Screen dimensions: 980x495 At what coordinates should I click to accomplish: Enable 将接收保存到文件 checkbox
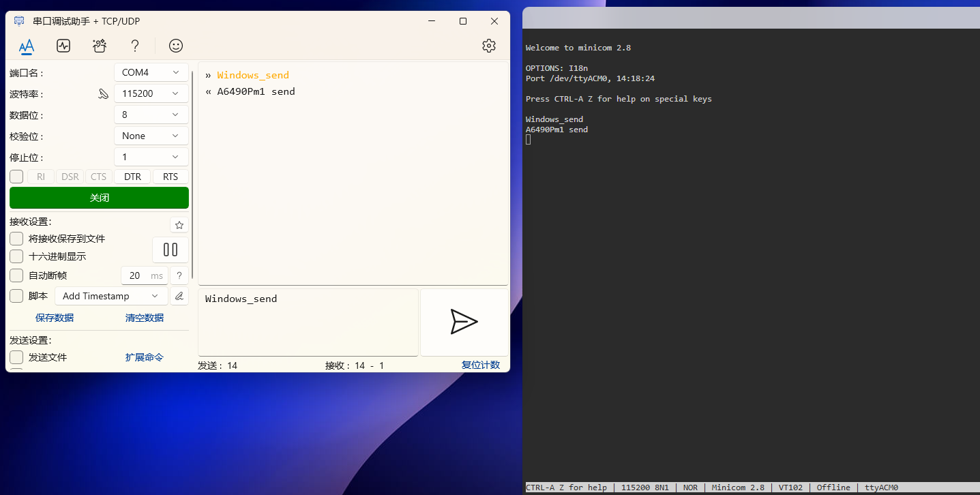tap(16, 239)
